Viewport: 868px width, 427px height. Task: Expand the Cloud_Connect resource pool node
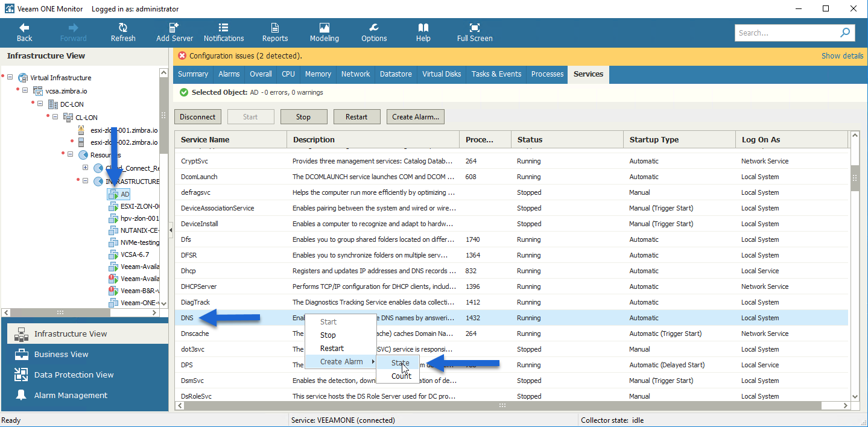point(85,168)
